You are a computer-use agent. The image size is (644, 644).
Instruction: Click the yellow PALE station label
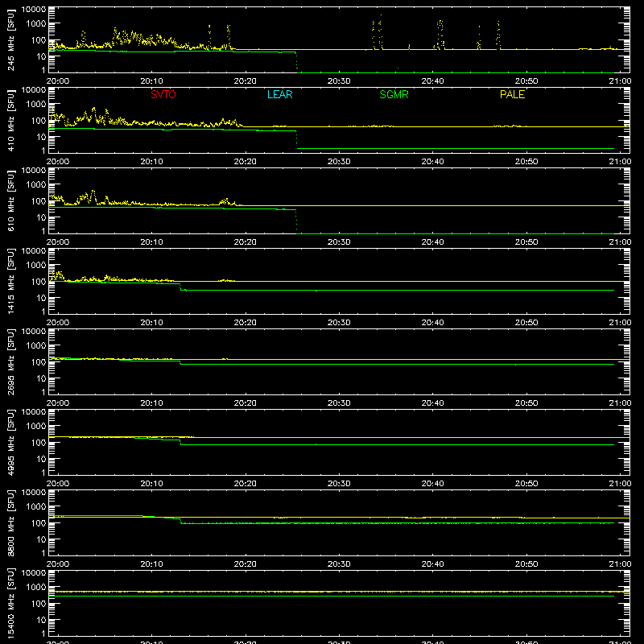click(x=512, y=94)
